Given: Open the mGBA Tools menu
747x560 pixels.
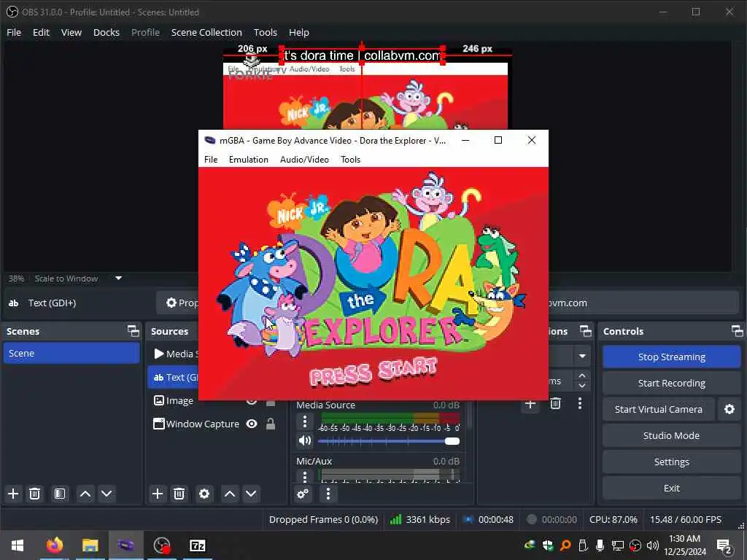Looking at the screenshot, I should pyautogui.click(x=350, y=160).
